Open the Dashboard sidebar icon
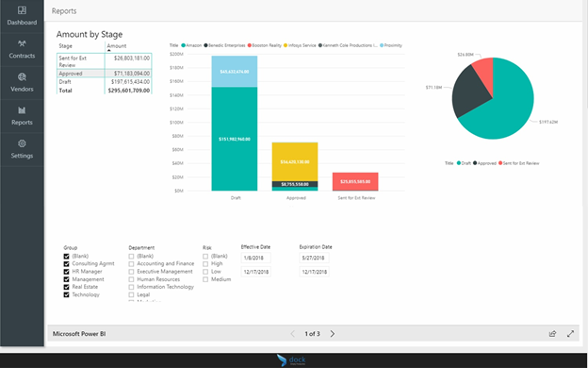Viewport: 588px width, 368px height. (22, 10)
